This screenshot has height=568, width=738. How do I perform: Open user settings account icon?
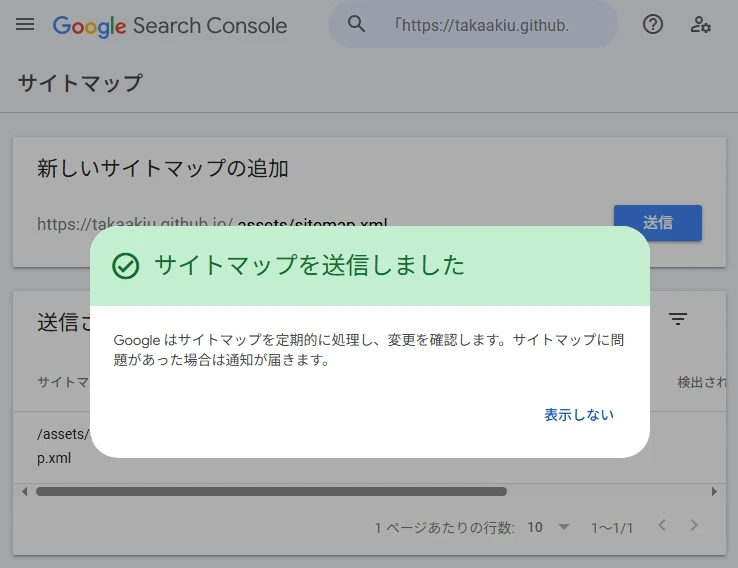(x=700, y=24)
